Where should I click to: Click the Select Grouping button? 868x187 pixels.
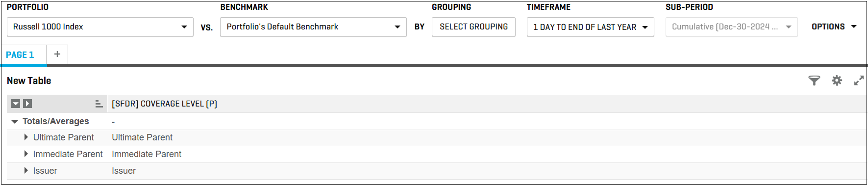click(473, 27)
